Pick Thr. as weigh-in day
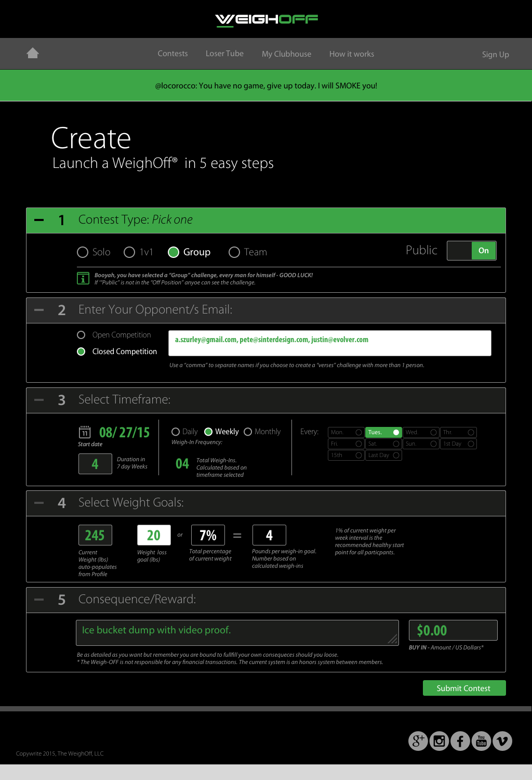 (458, 432)
